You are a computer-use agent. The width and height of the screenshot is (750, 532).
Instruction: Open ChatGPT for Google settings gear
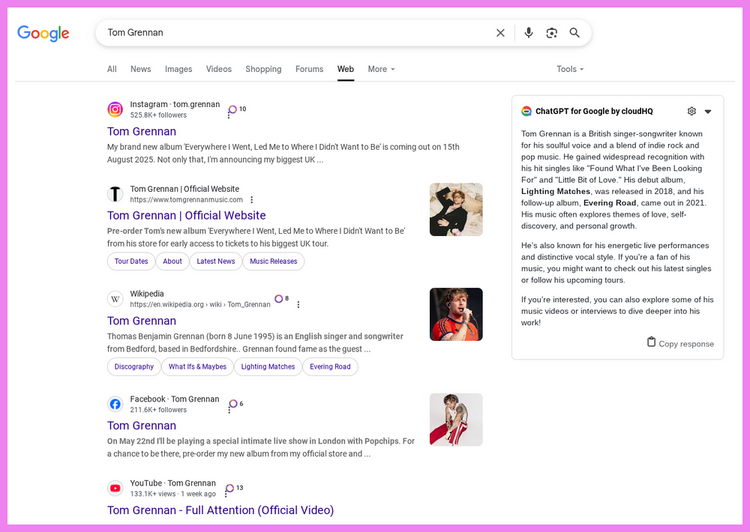(692, 111)
